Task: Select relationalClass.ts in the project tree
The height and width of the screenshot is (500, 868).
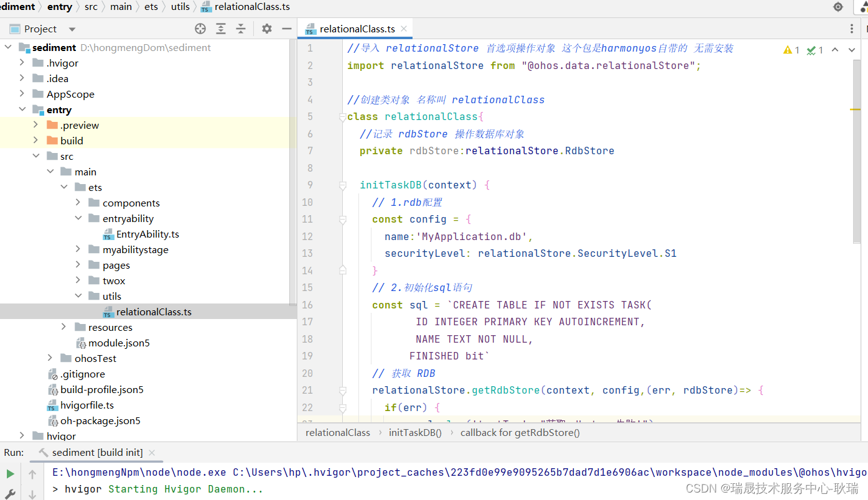Action: 154,312
